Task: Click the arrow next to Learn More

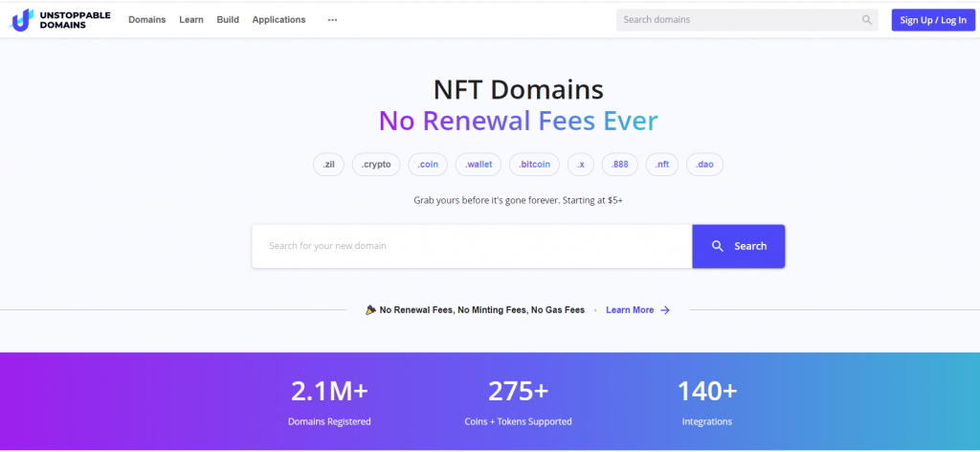Action: pos(665,310)
